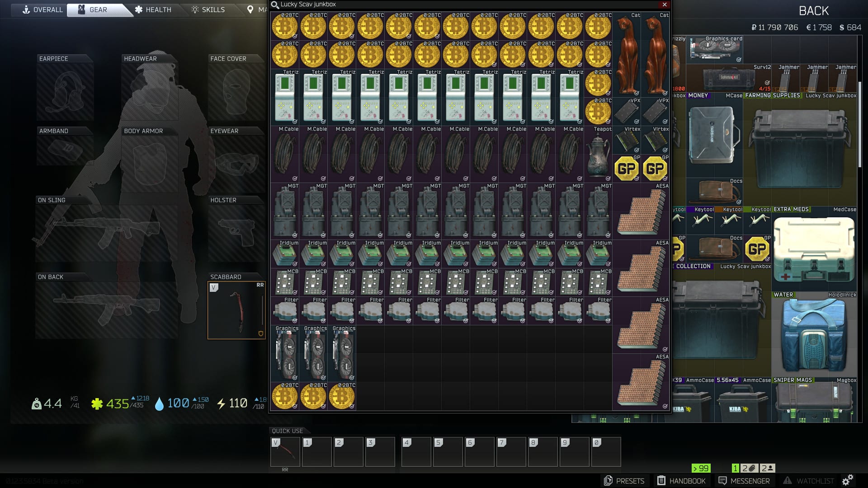Open the settings gears icon

click(x=848, y=480)
